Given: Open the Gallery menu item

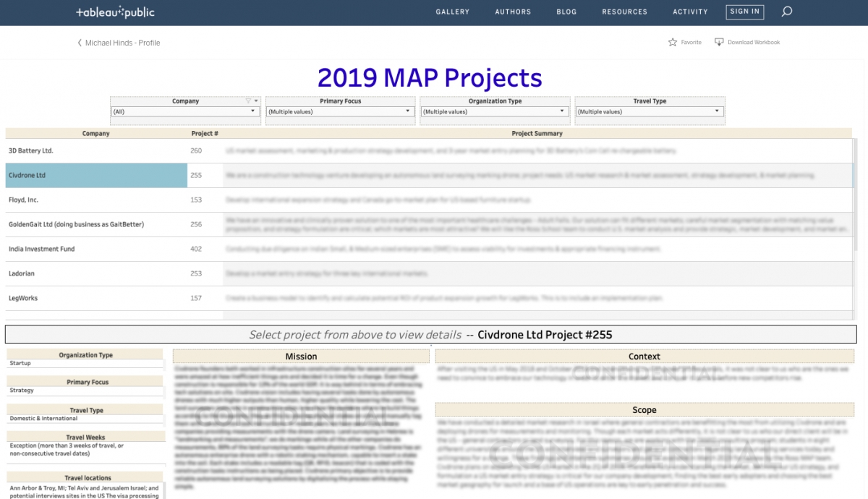Looking at the screenshot, I should click(452, 12).
